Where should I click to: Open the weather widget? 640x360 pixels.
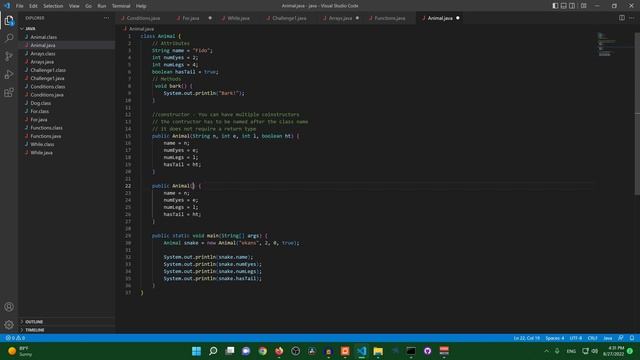tap(20, 351)
